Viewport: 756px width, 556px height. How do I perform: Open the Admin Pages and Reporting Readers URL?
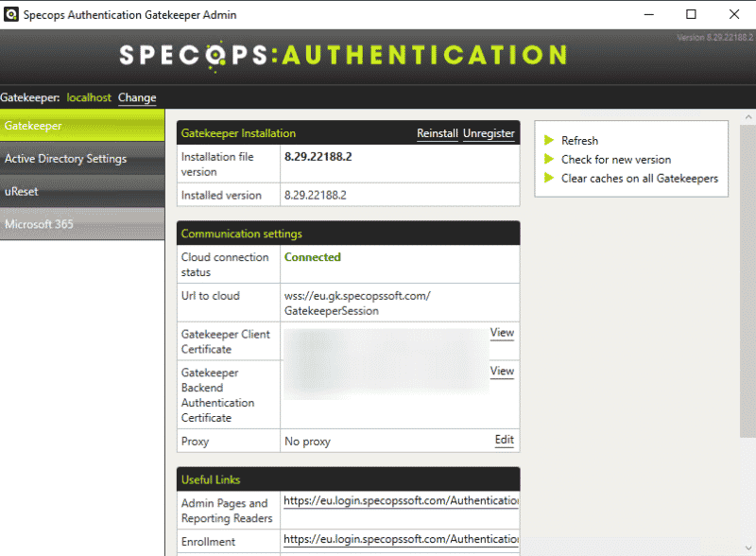click(401, 501)
